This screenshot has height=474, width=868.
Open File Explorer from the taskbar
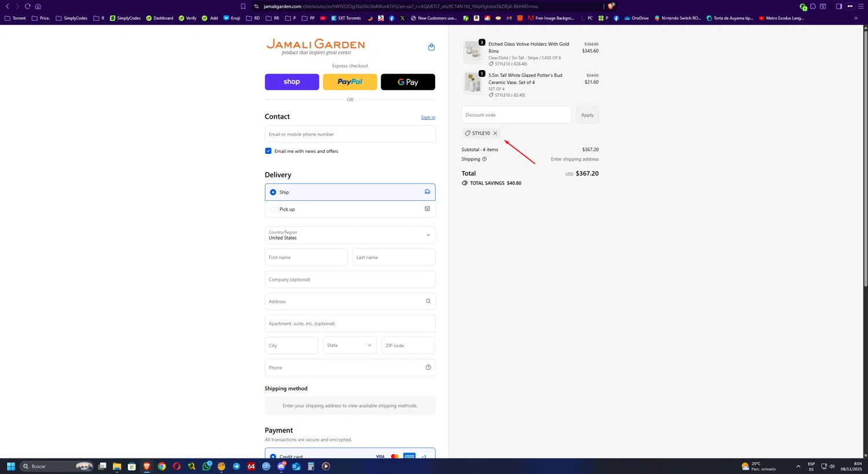pos(117,466)
